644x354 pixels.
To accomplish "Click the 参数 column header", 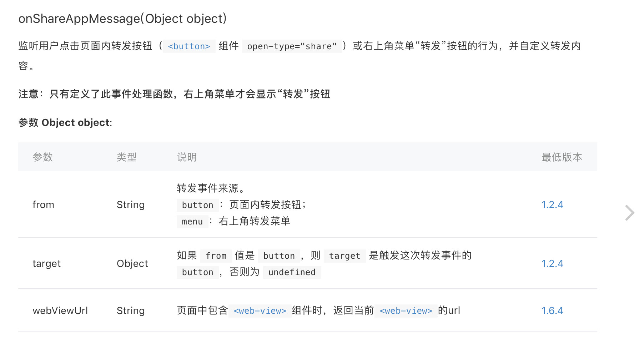I will coord(43,157).
